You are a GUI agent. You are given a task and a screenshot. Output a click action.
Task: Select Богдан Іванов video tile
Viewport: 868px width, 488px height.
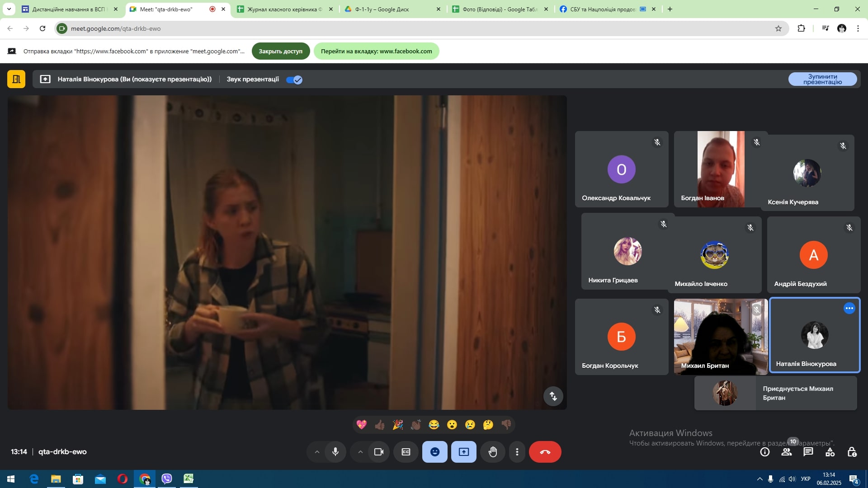click(721, 169)
